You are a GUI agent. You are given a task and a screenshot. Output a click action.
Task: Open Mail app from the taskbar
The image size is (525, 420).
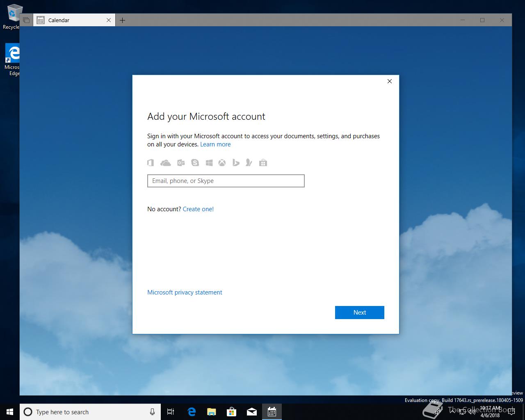(252, 412)
